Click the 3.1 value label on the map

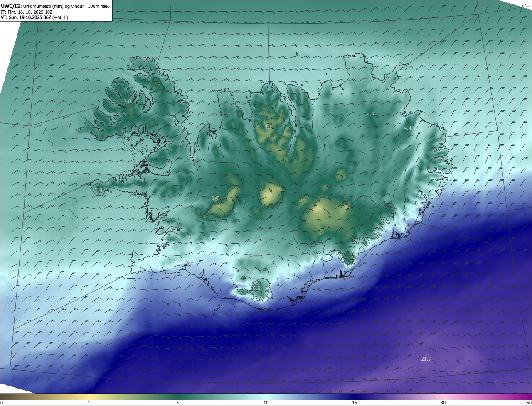coord(268,127)
